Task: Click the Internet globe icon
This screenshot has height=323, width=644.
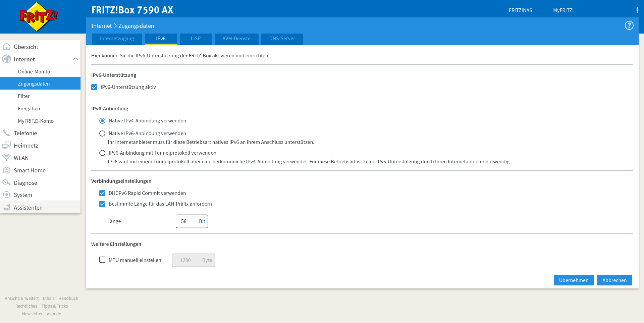Action: click(6, 59)
